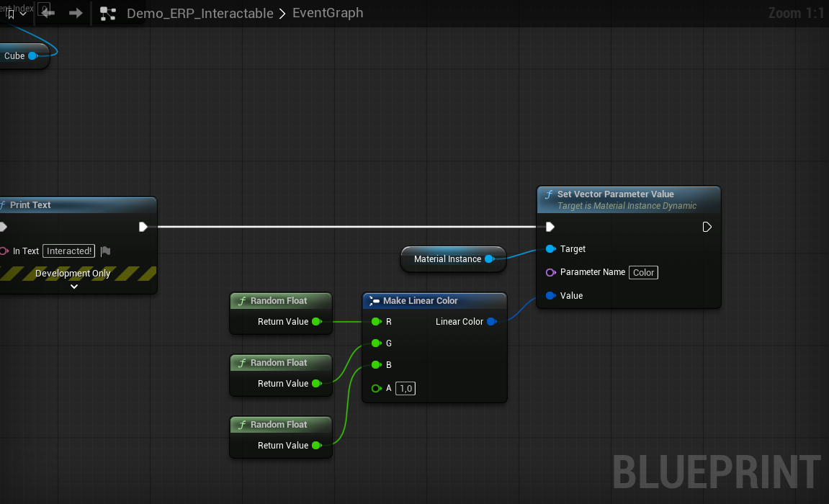Click the 'Target is Material Instance Dynamic' subtitle

coord(627,205)
